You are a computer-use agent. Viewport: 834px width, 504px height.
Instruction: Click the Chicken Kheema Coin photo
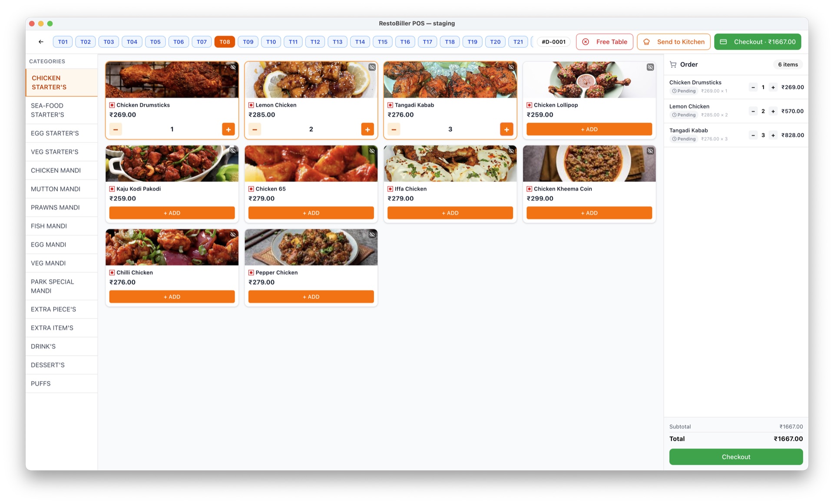point(589,164)
